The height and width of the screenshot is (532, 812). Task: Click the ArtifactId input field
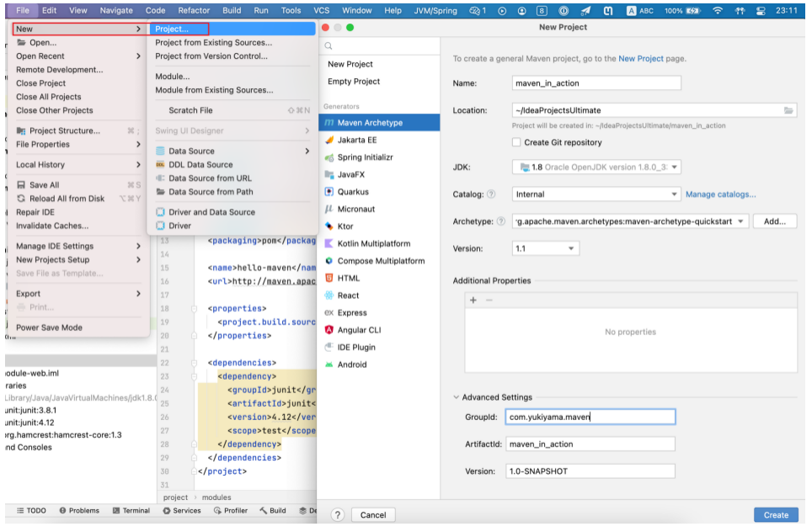tap(590, 444)
